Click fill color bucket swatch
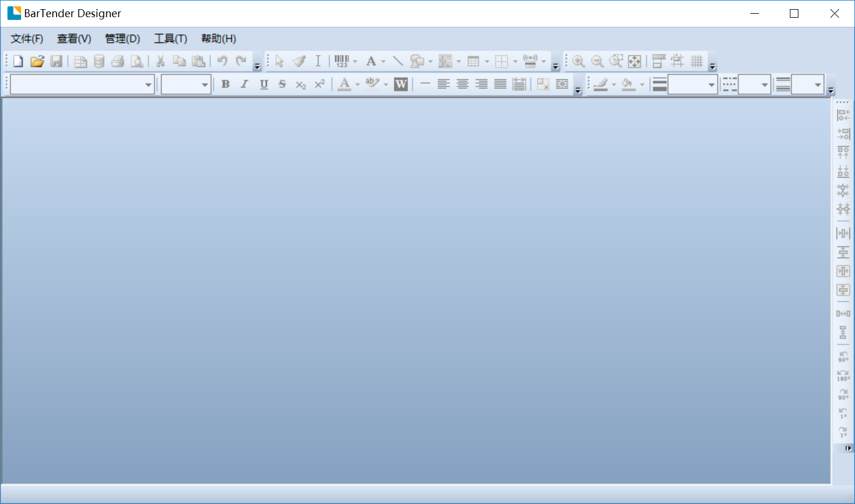855x504 pixels. pos(628,85)
